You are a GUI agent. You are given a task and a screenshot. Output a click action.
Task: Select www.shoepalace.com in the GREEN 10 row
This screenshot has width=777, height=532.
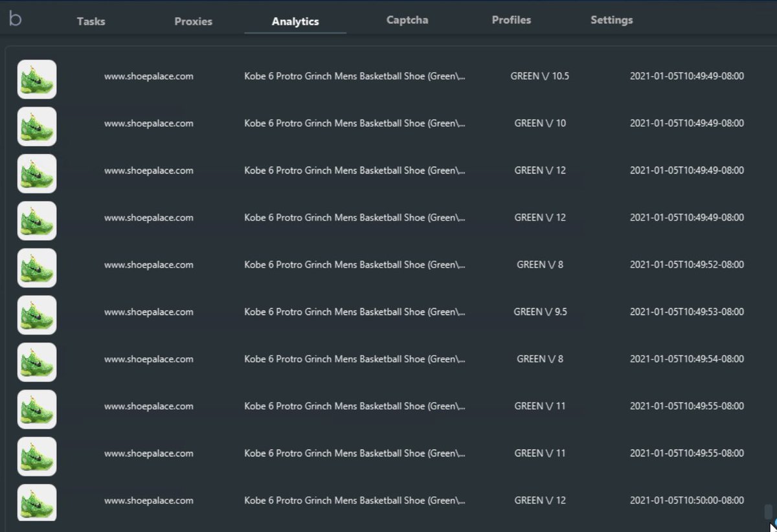[149, 124]
